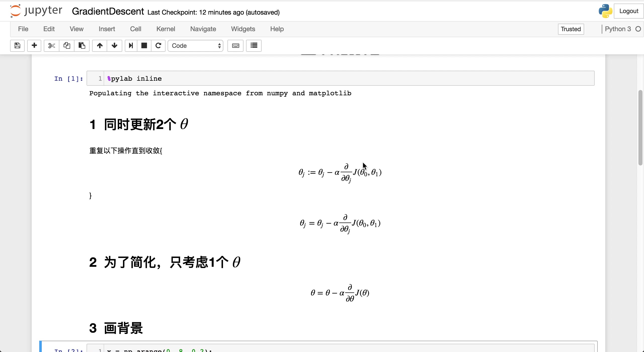Click the Logout button

(629, 11)
